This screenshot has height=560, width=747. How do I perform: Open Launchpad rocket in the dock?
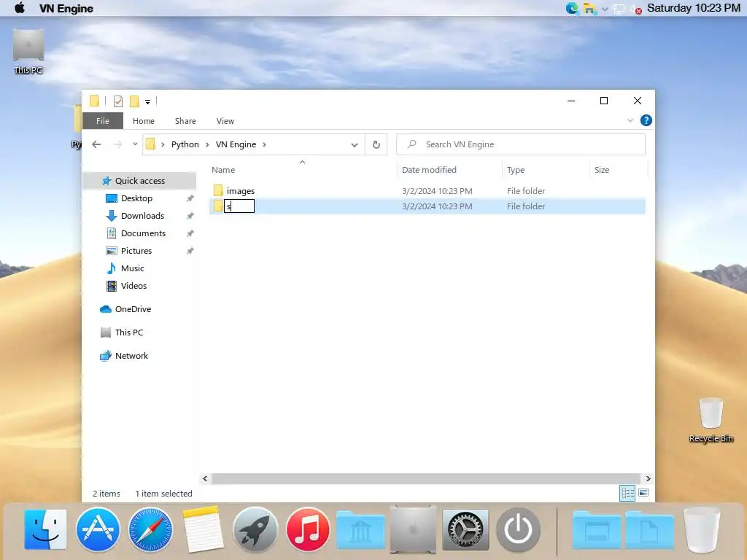coord(255,529)
